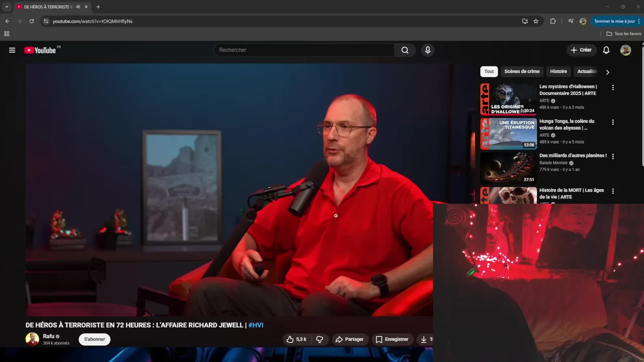Go back in browser history
Viewport: 644px width, 362px height.
[x=7, y=21]
